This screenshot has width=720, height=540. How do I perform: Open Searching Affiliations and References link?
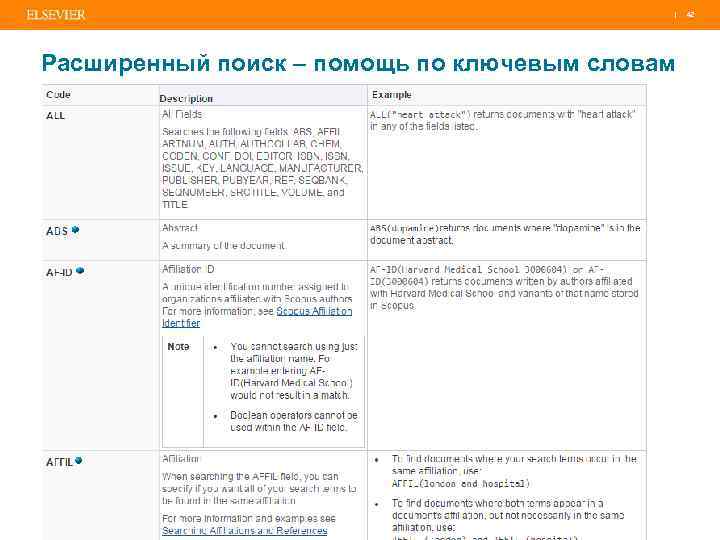(245, 530)
